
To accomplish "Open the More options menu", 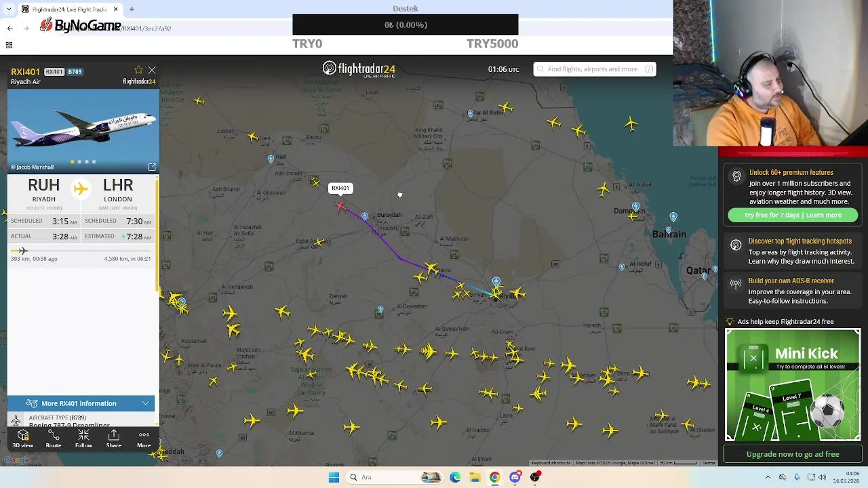I will click(x=144, y=439).
